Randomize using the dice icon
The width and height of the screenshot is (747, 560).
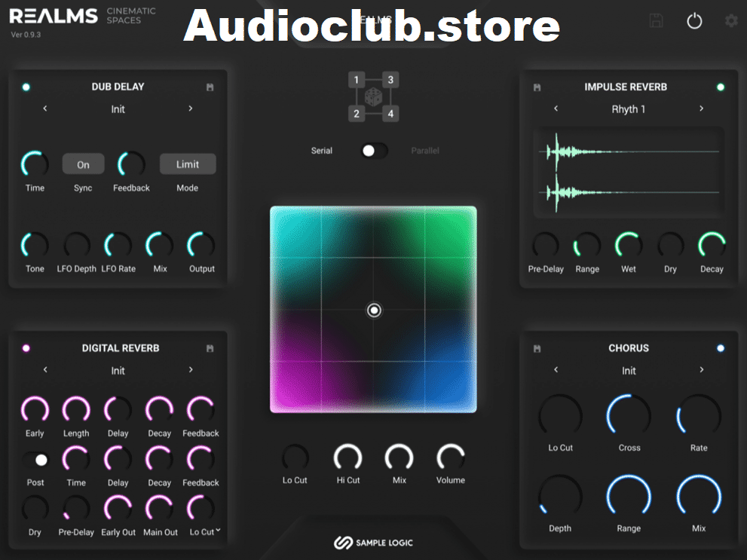pos(373,96)
